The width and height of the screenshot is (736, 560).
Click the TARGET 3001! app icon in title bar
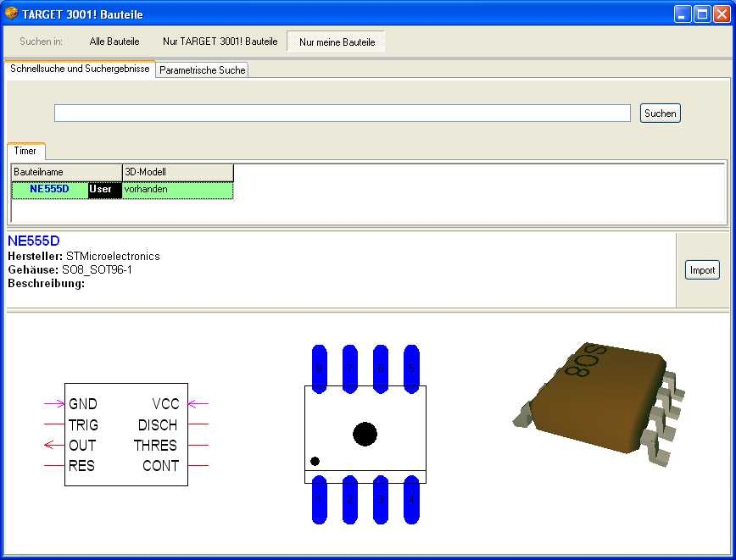coord(11,14)
